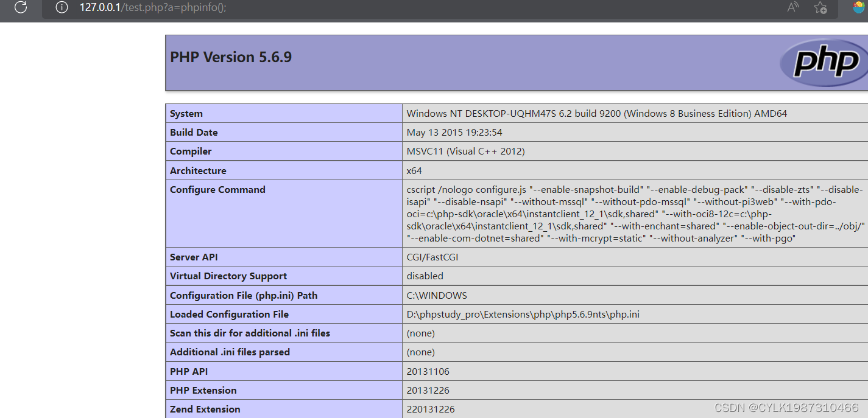Screen dimensions: 868x418
Task: Open the Read Aloud icon in the address bar
Action: click(792, 7)
